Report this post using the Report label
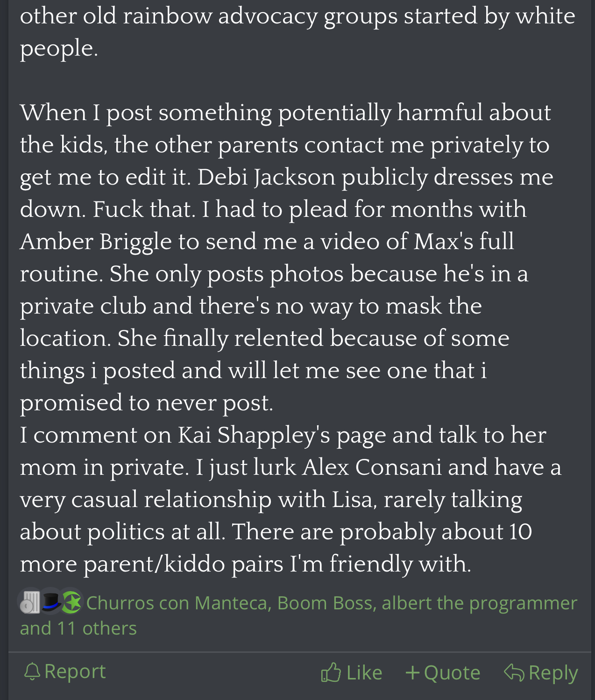 tap(75, 671)
